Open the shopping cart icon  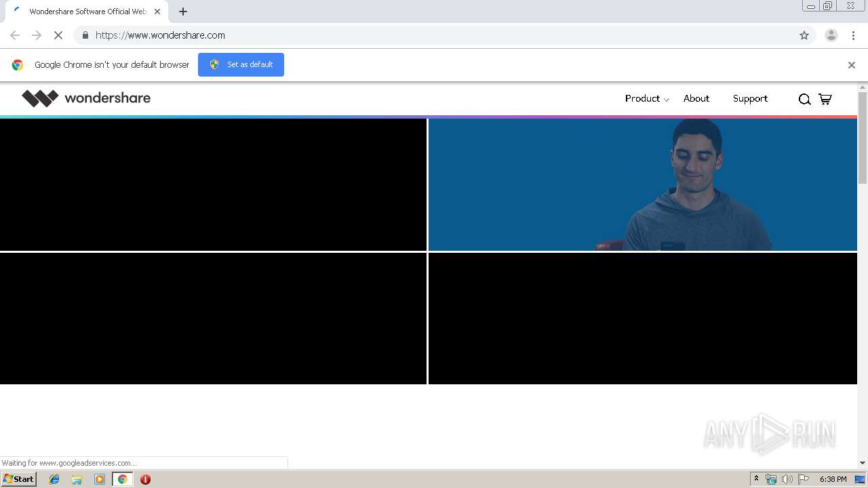(x=825, y=99)
